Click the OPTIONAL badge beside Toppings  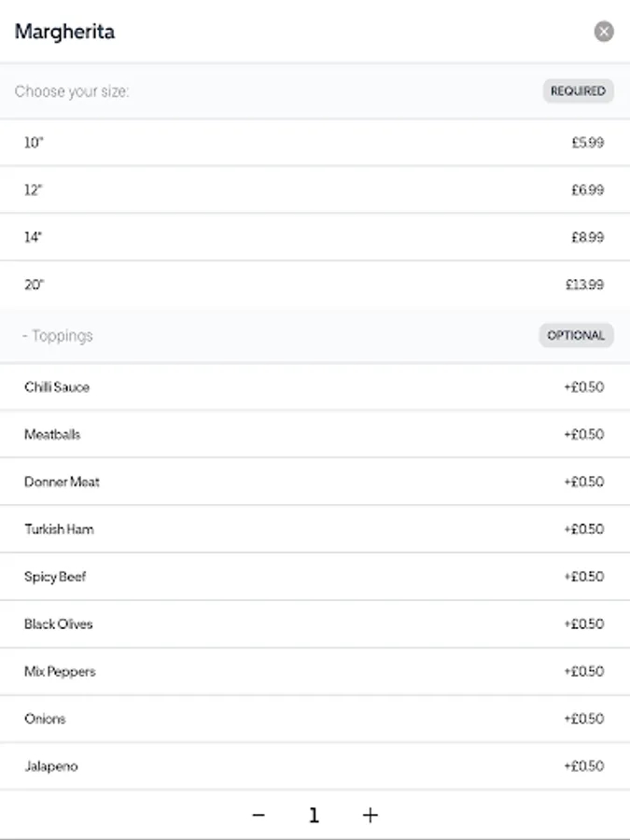pos(576,336)
